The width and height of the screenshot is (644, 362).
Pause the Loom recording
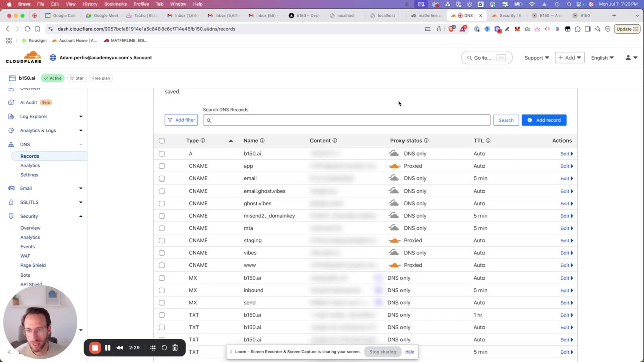click(107, 348)
